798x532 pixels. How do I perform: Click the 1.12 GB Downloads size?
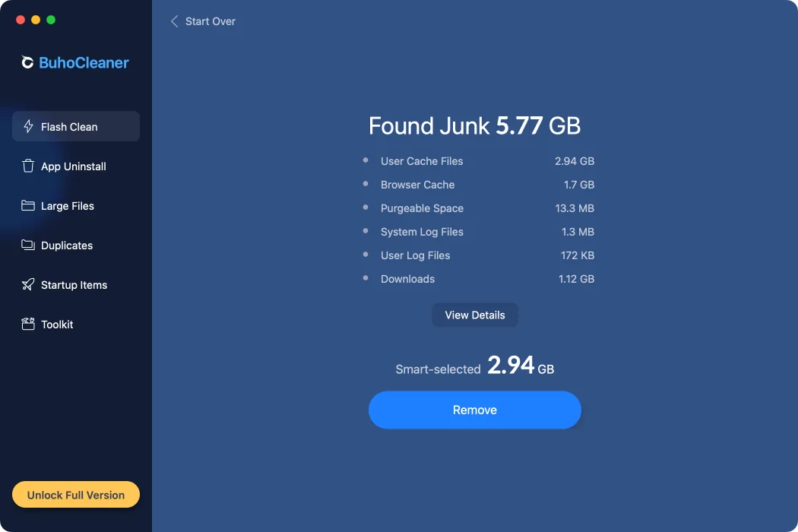[577, 279]
